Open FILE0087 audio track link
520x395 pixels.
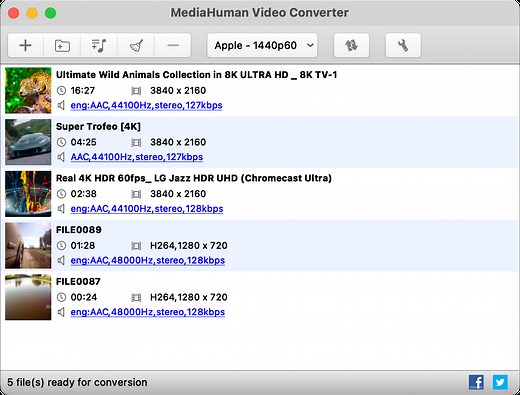pos(148,312)
